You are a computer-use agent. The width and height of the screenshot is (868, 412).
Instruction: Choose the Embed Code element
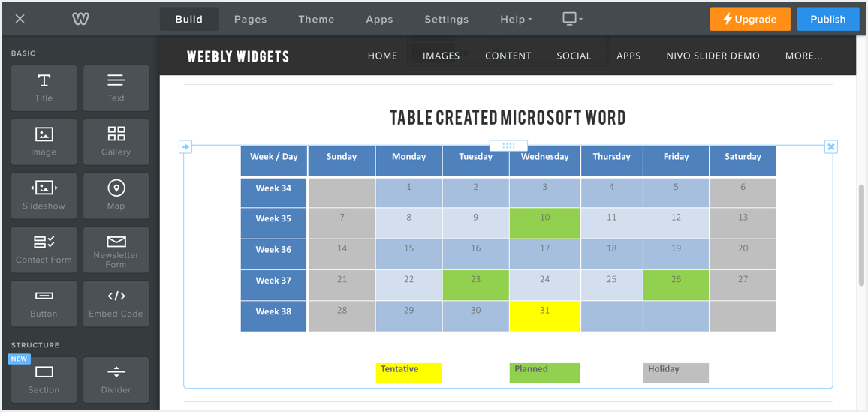click(x=116, y=304)
